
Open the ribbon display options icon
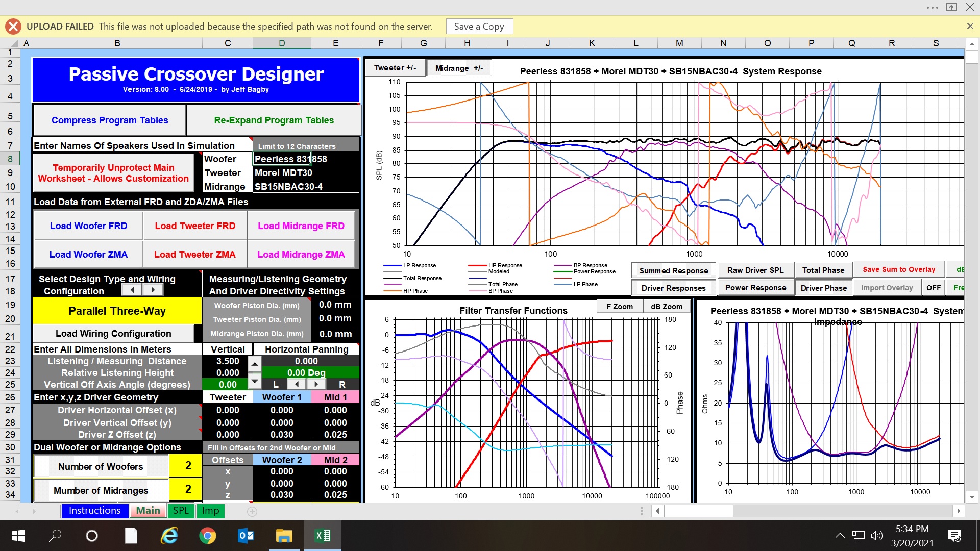[x=951, y=7]
